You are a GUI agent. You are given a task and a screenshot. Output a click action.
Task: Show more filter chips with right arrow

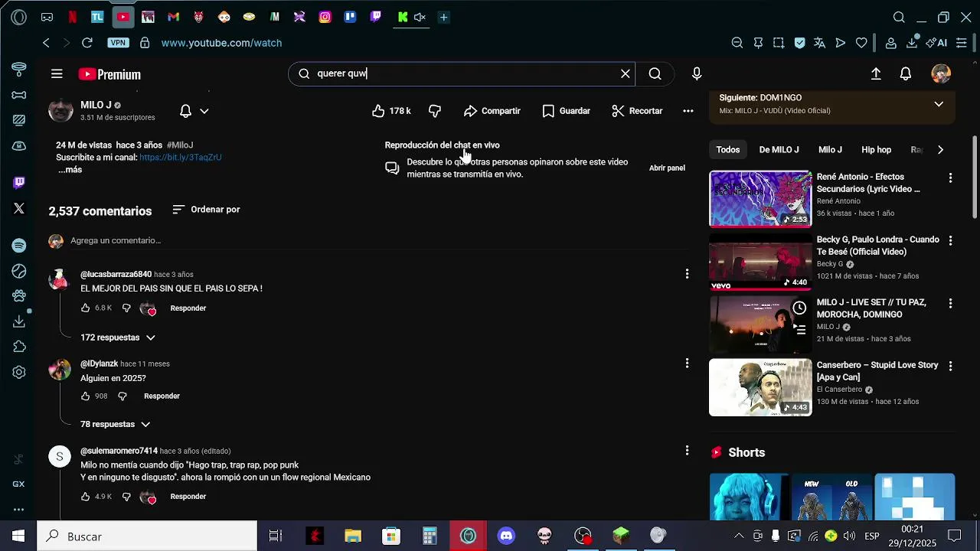940,150
